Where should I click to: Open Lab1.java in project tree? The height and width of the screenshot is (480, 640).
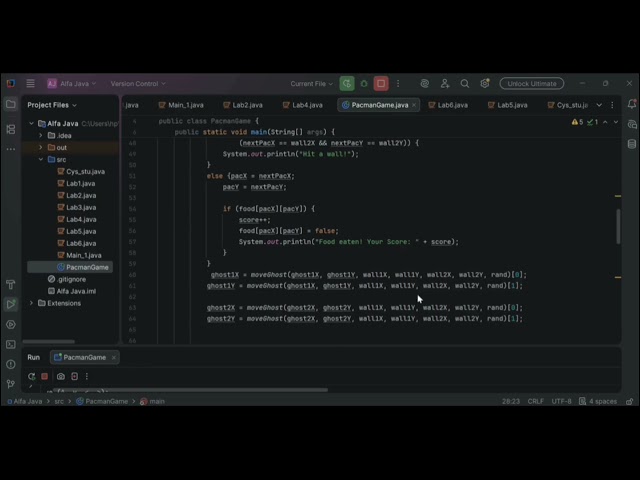tap(76, 183)
